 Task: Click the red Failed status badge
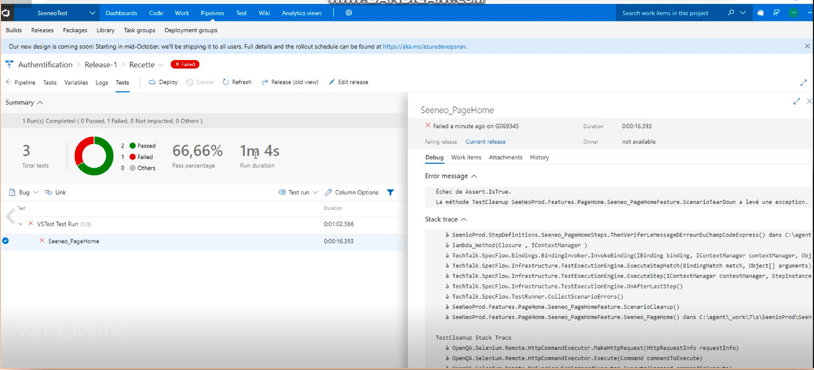[x=185, y=64]
